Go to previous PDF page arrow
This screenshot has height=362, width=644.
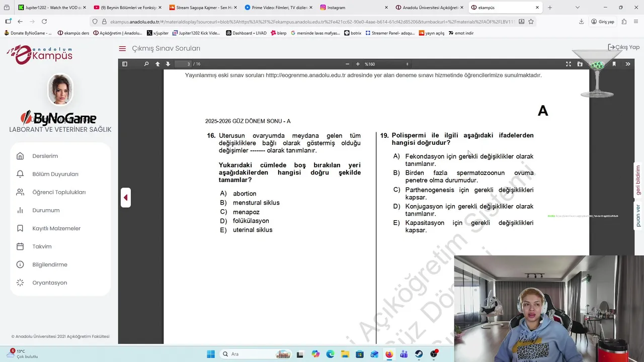pos(157,64)
